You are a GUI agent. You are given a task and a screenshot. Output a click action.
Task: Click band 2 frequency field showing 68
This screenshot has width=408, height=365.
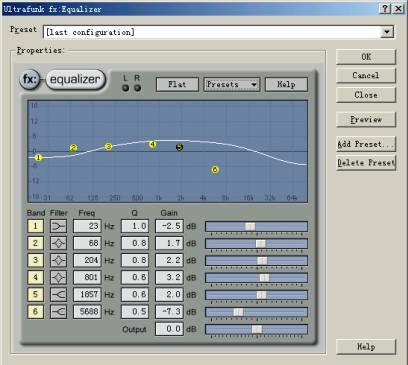(87, 243)
